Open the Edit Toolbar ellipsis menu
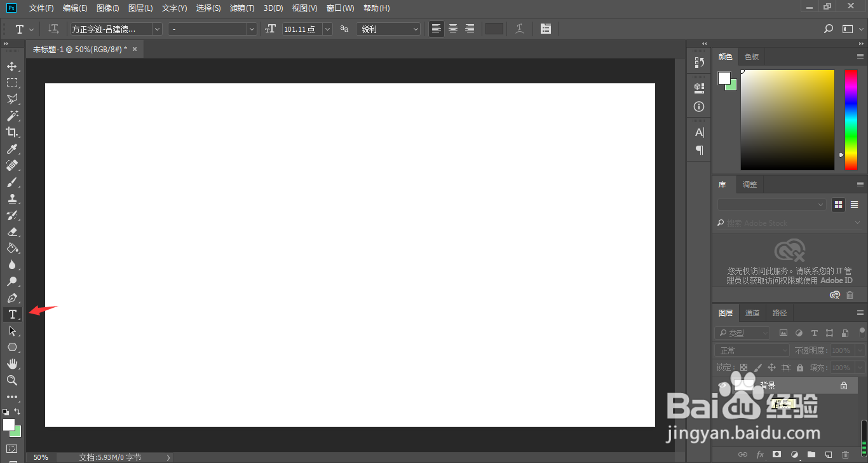 click(x=12, y=397)
